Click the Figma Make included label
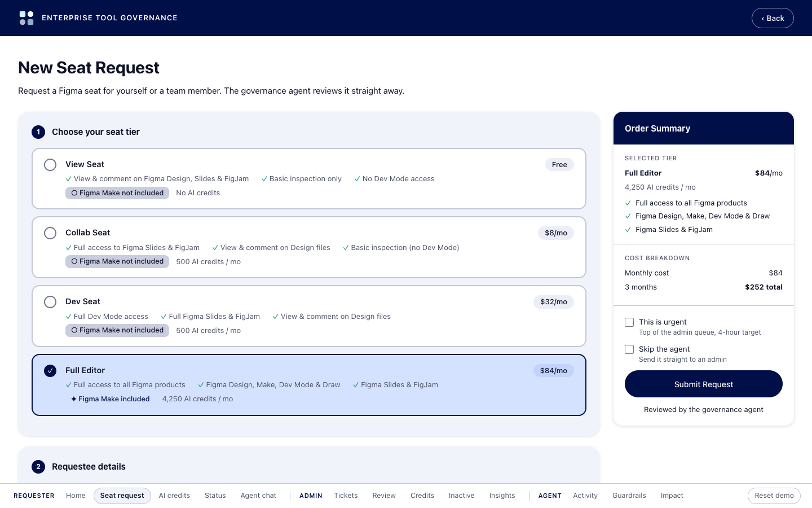The height and width of the screenshot is (508, 812). click(111, 399)
